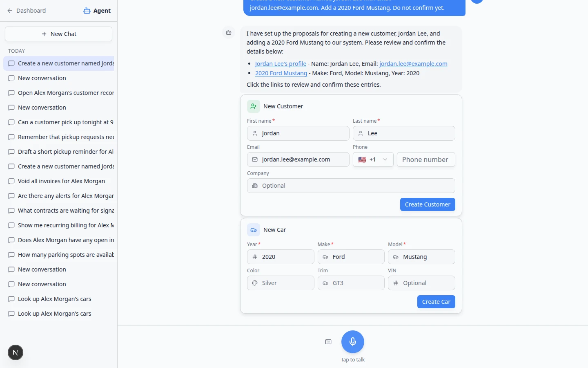Click the New Car card icon
This screenshot has width=588, height=368.
point(254,230)
